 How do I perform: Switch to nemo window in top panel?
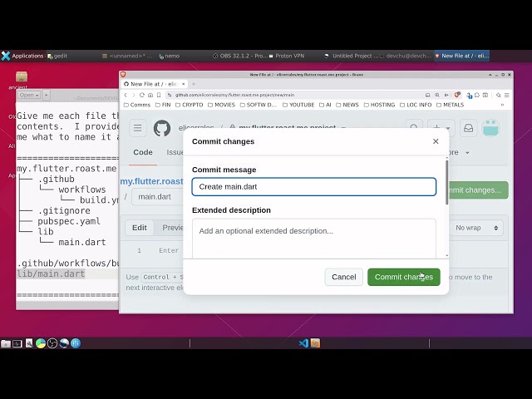pos(169,56)
